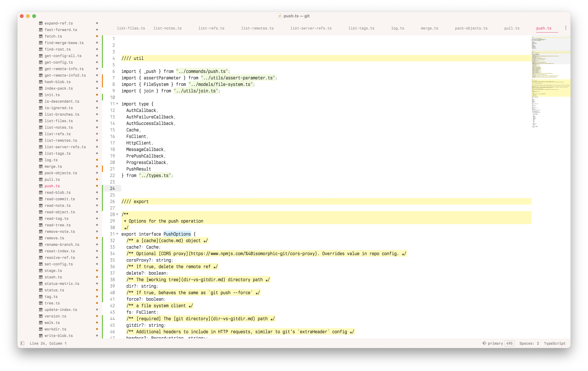Viewport: 588px width, 371px height.
Task: Switch to the list-server-refs.ts tab
Action: pos(311,28)
